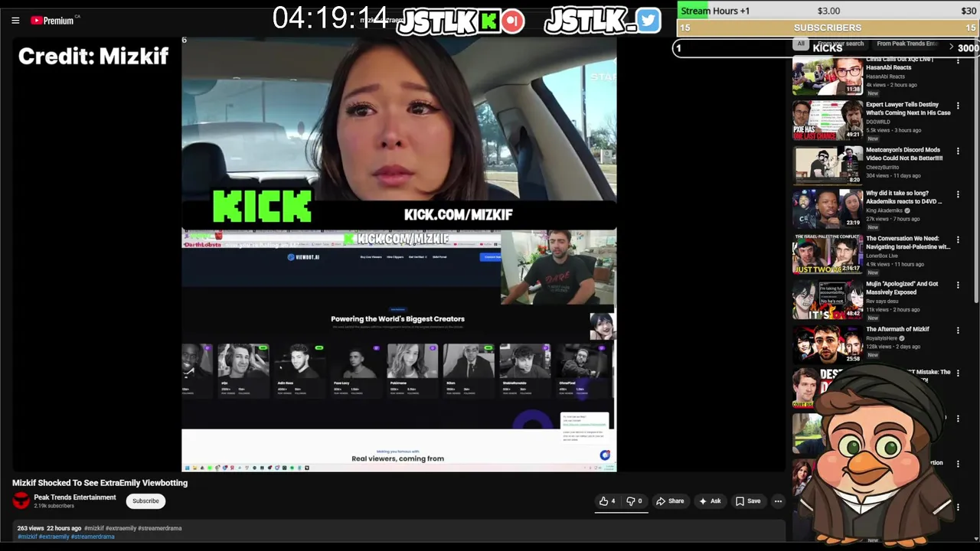Screen dimensions: 980x551
Task: Select the From your search chip
Action: 841,44
